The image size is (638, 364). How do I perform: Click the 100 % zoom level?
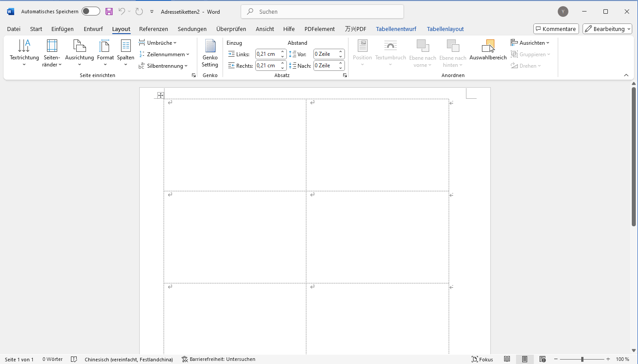pyautogui.click(x=622, y=359)
